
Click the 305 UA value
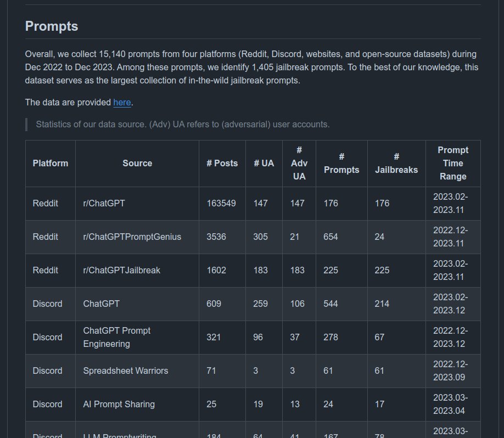(260, 237)
